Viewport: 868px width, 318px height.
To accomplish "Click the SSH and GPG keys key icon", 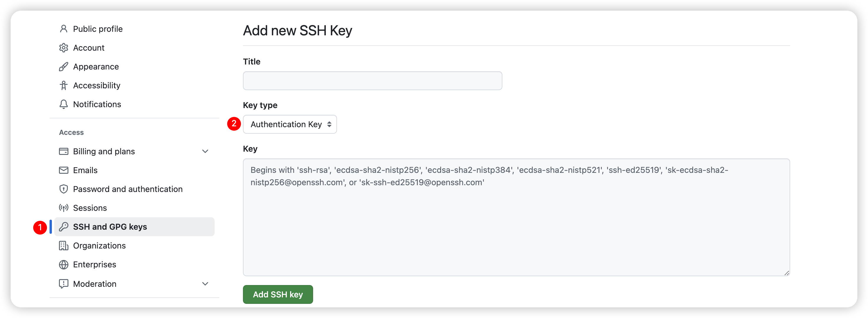I will tap(64, 226).
